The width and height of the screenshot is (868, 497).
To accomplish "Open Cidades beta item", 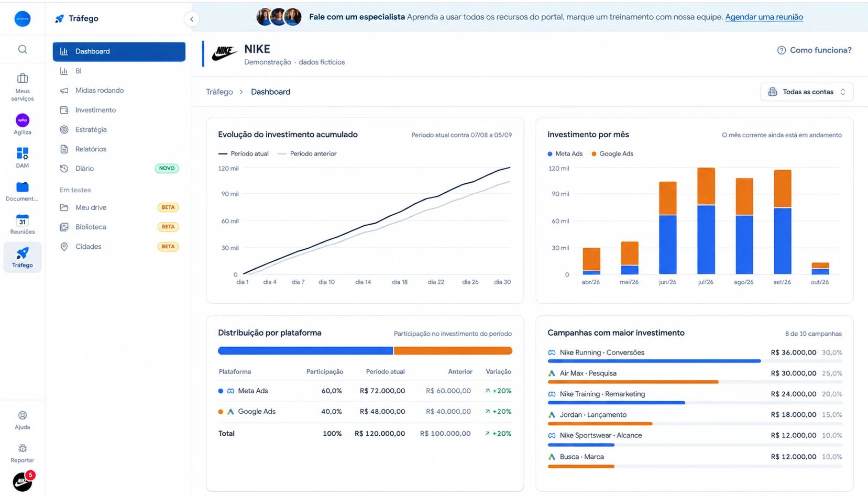I will pyautogui.click(x=119, y=247).
